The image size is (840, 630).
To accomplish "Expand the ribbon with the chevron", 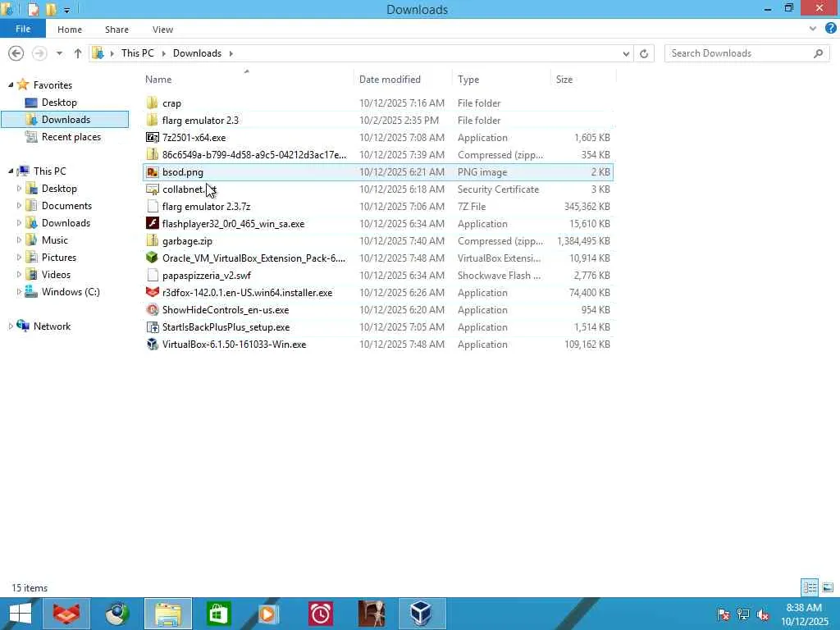I will (x=813, y=29).
